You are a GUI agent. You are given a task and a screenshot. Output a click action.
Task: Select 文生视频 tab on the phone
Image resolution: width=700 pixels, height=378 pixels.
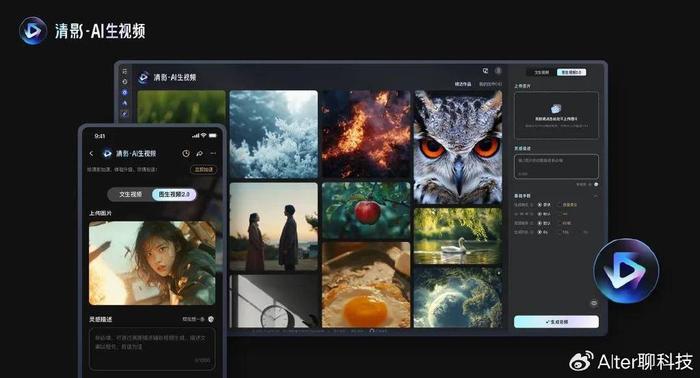(130, 195)
